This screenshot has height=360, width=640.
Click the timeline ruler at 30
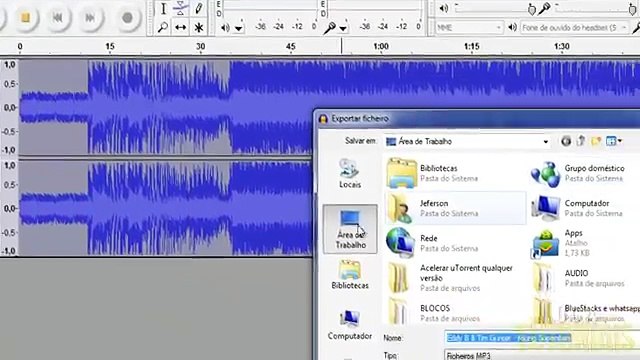(200, 46)
